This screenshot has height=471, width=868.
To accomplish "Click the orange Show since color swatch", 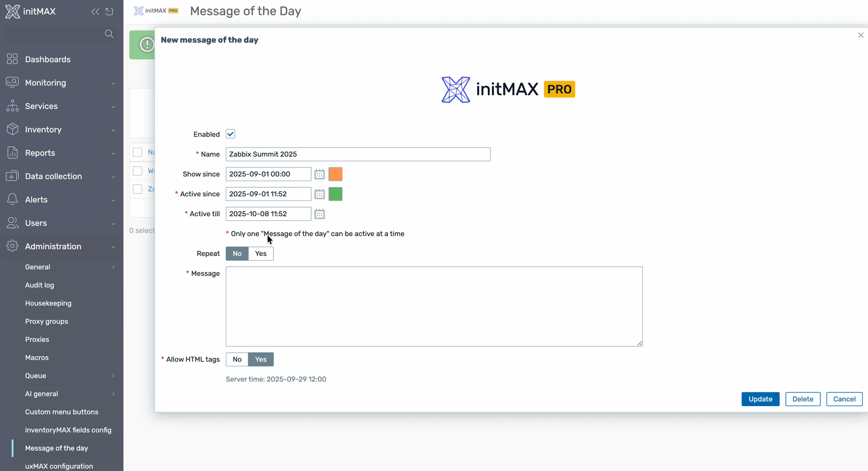I will (335, 174).
